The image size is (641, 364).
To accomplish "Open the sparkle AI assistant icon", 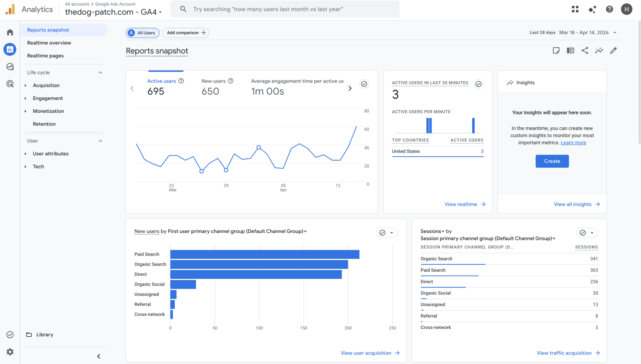I will [593, 9].
